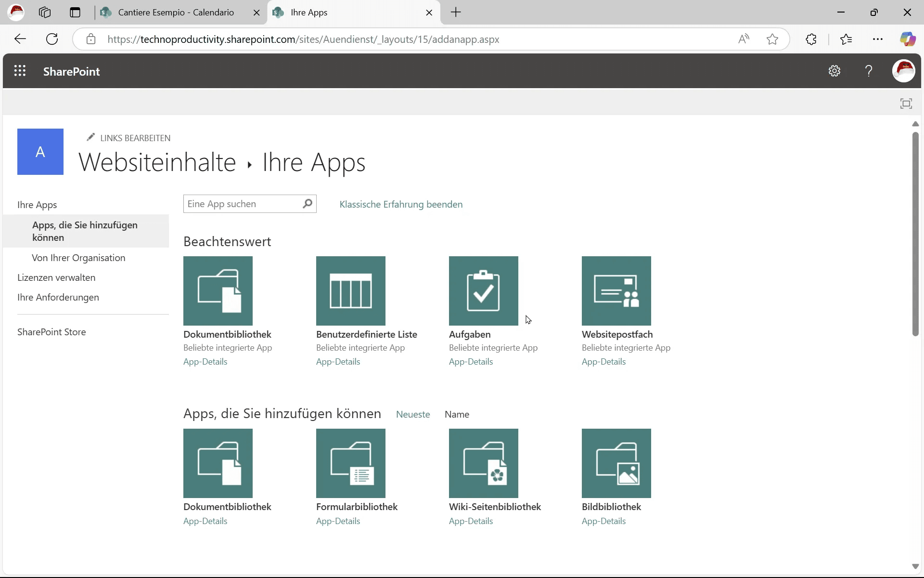The height and width of the screenshot is (578, 924).
Task: Click the Benutzerdefinierte Liste app name text
Action: click(x=367, y=334)
